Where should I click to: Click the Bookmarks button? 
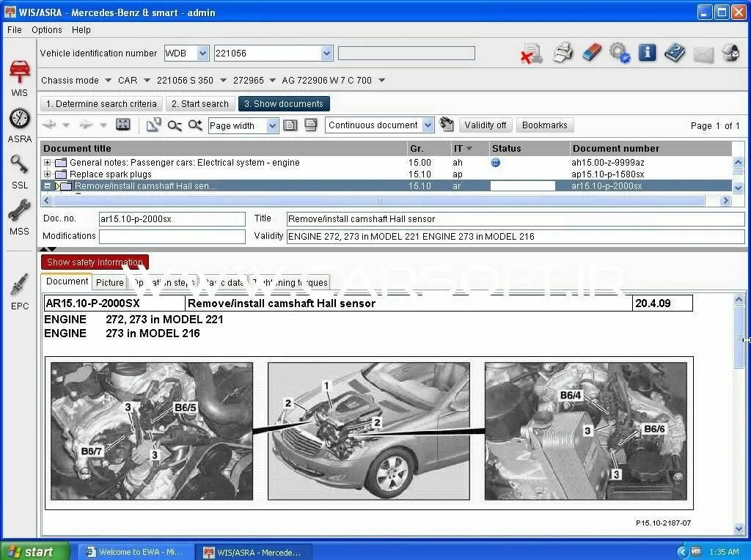(x=545, y=125)
